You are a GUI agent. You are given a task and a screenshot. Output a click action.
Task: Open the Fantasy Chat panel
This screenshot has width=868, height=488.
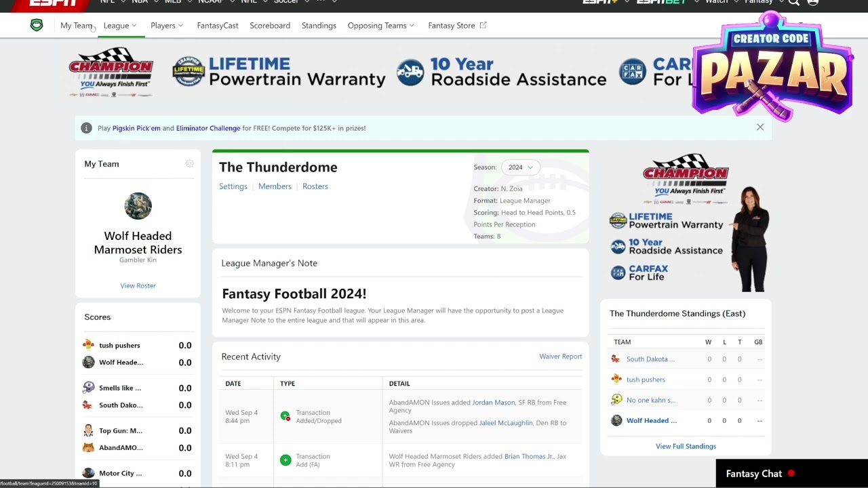(x=792, y=474)
